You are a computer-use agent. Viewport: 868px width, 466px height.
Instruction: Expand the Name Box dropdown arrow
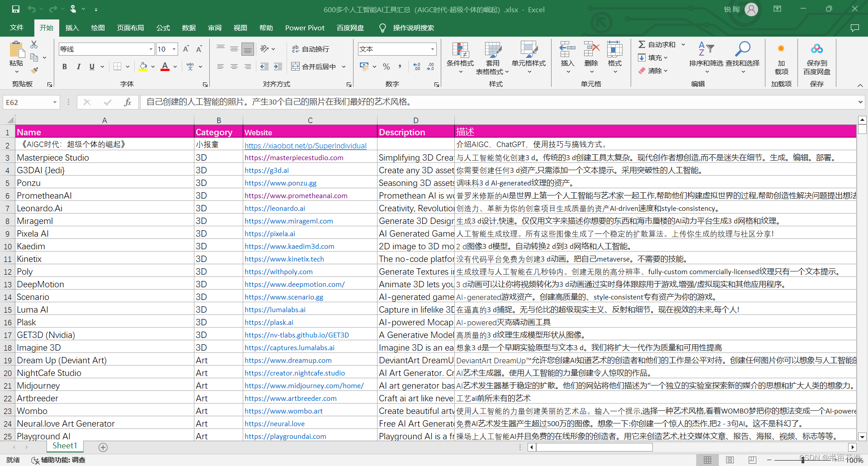pyautogui.click(x=55, y=102)
